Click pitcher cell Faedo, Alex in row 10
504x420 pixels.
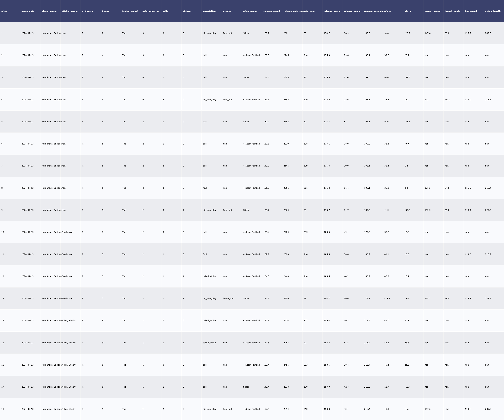point(68,232)
